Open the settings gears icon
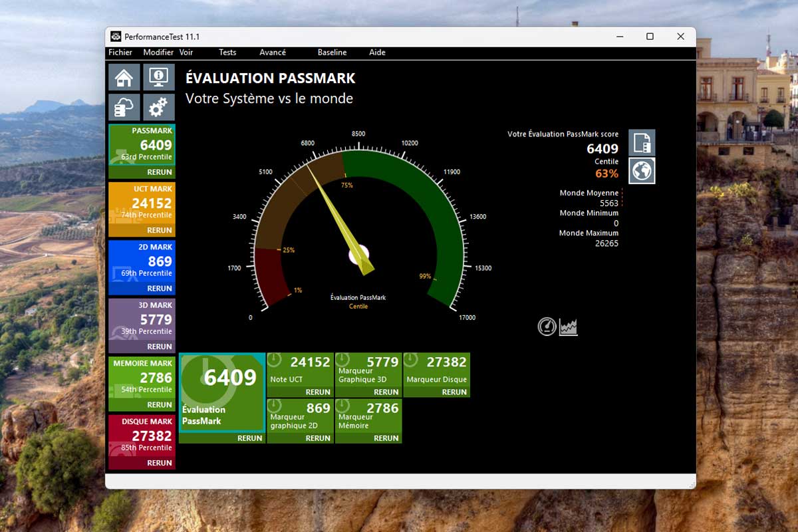The width and height of the screenshot is (798, 532). tap(158, 107)
